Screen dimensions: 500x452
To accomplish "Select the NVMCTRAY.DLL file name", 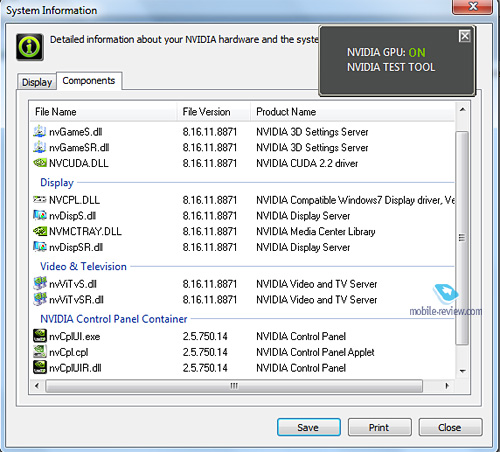I will click(85, 231).
